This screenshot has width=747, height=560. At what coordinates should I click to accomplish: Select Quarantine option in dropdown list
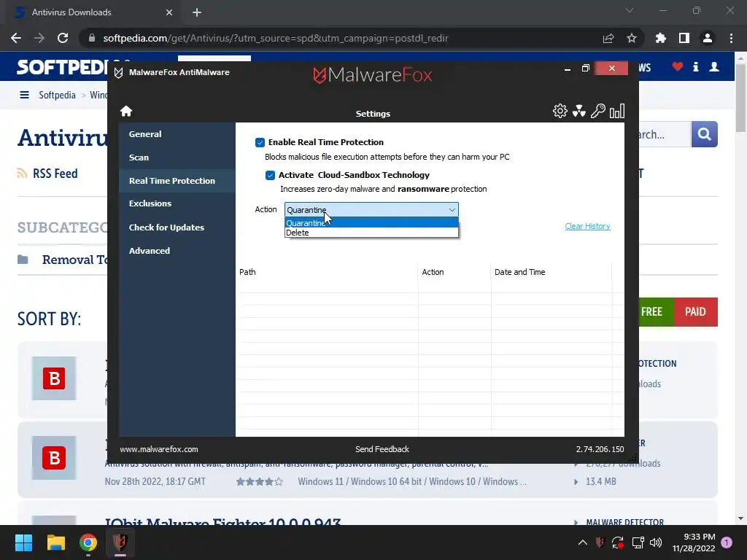[371, 223]
